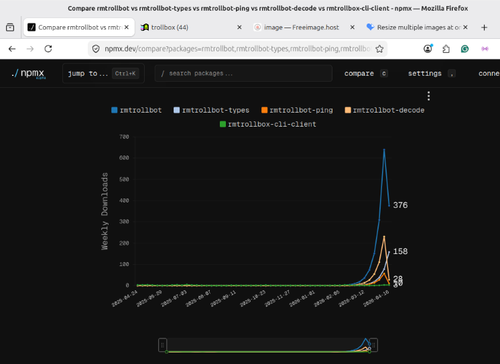Click the browser URL address bar
This screenshot has width=500, height=364.
(x=237, y=49)
